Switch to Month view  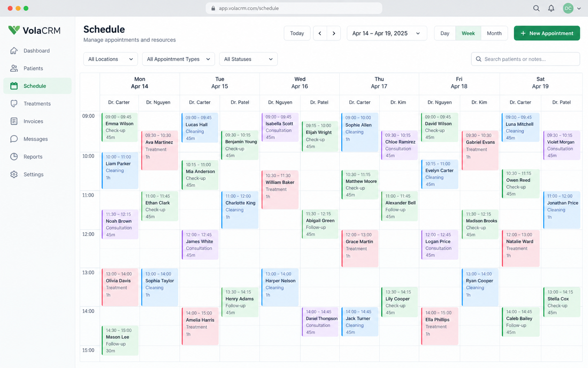tap(494, 33)
